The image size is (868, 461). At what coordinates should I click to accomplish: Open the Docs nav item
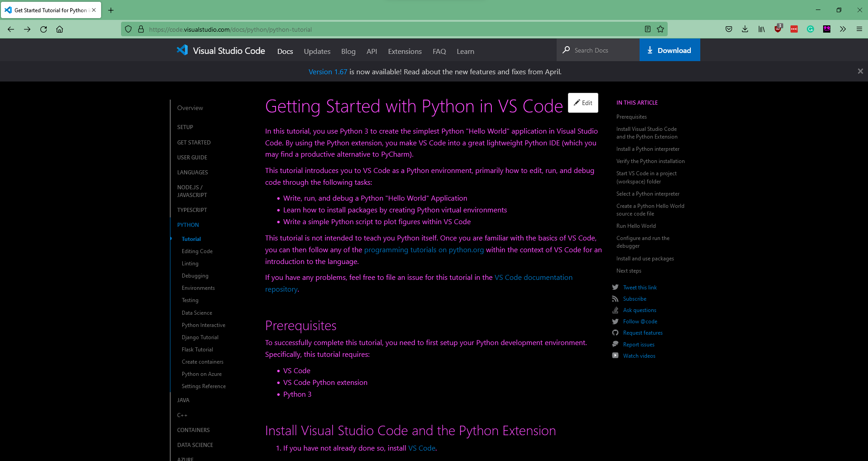click(285, 51)
